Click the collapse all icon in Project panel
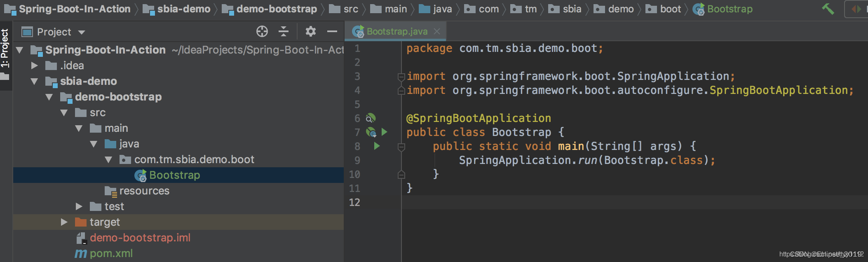Screen dimensions: 868x262 tap(284, 31)
